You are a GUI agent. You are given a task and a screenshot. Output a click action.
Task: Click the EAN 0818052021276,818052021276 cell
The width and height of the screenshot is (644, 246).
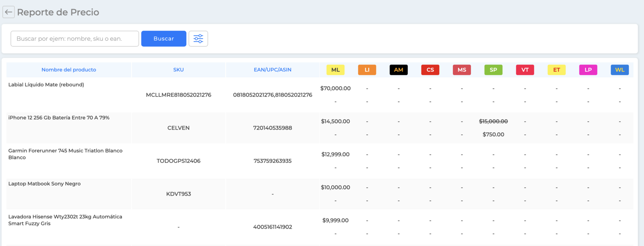coord(272,95)
